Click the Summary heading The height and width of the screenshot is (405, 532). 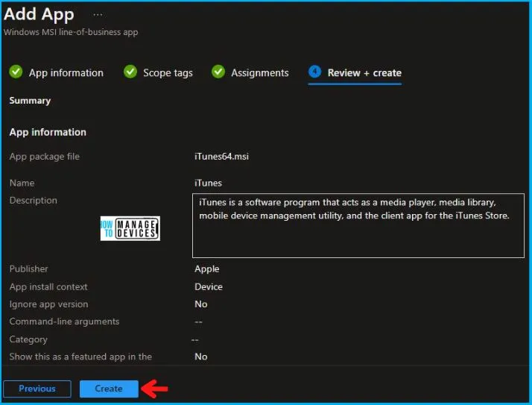coord(30,101)
